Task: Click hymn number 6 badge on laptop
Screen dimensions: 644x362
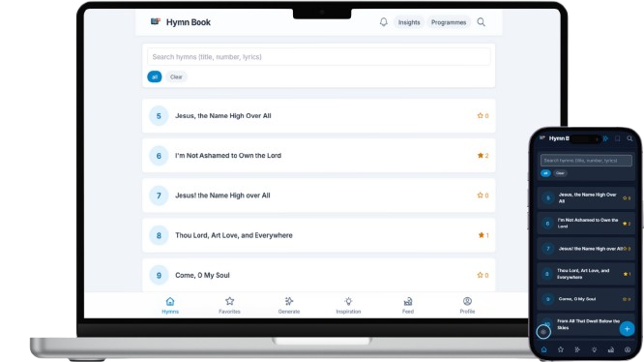Action: pyautogui.click(x=159, y=156)
